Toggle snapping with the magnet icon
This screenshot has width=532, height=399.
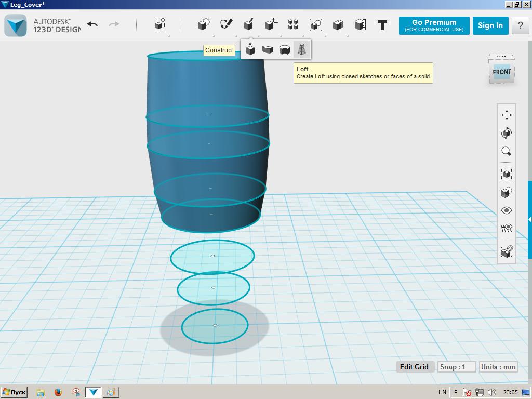pos(507,252)
